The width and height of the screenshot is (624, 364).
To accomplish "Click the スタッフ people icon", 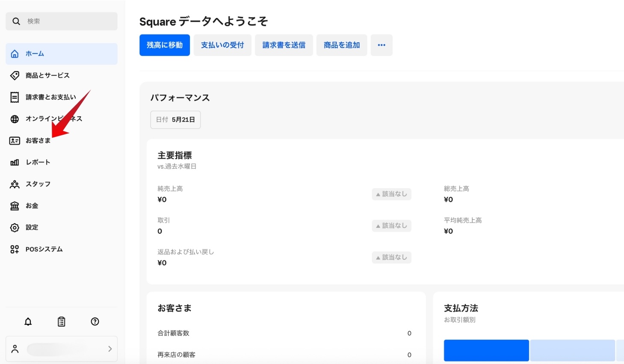I will (15, 184).
